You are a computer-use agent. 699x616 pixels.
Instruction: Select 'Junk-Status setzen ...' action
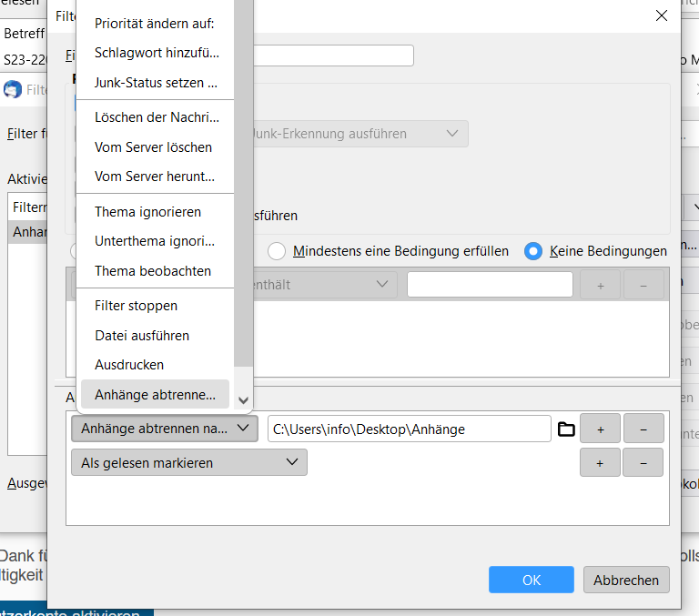(155, 83)
